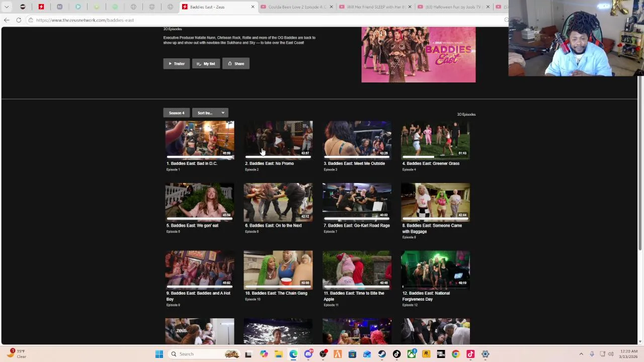Go back with the browser back arrow
This screenshot has height=362, width=644.
[x=7, y=20]
